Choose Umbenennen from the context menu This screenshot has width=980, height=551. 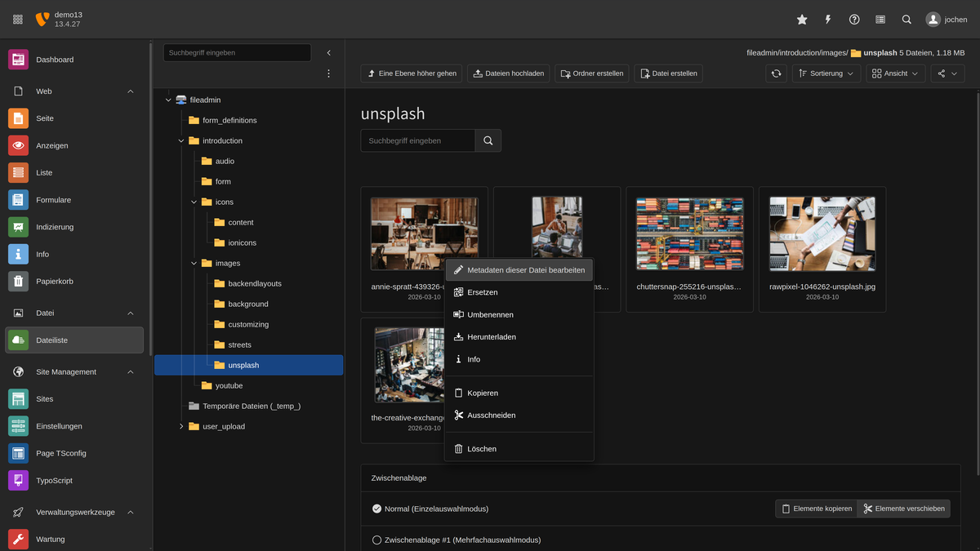[x=491, y=314]
